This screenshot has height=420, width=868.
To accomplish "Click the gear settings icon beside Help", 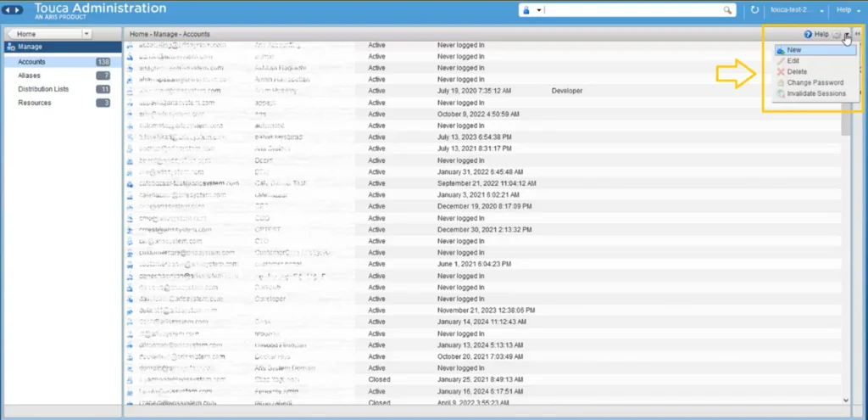I will click(837, 34).
